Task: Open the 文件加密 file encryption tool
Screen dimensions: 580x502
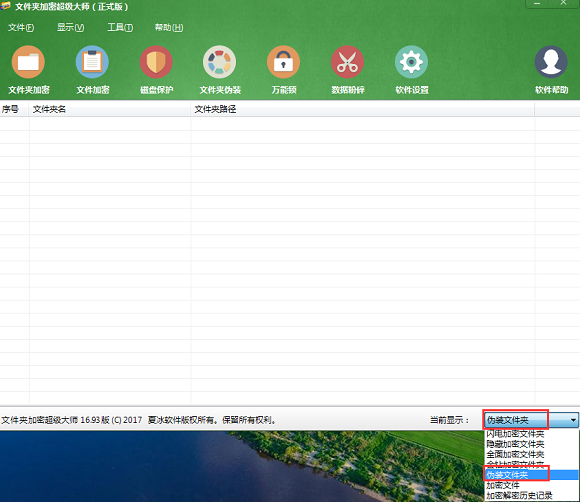Action: pyautogui.click(x=92, y=70)
